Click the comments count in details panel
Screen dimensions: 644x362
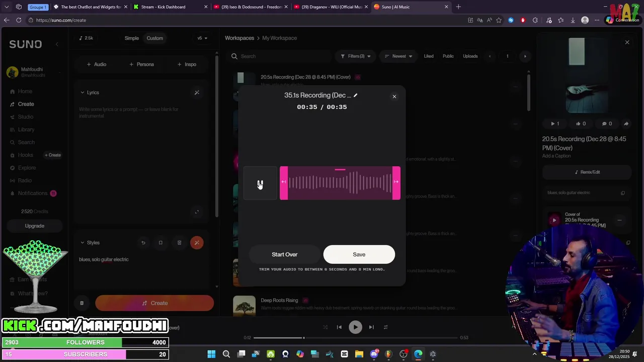607,124
